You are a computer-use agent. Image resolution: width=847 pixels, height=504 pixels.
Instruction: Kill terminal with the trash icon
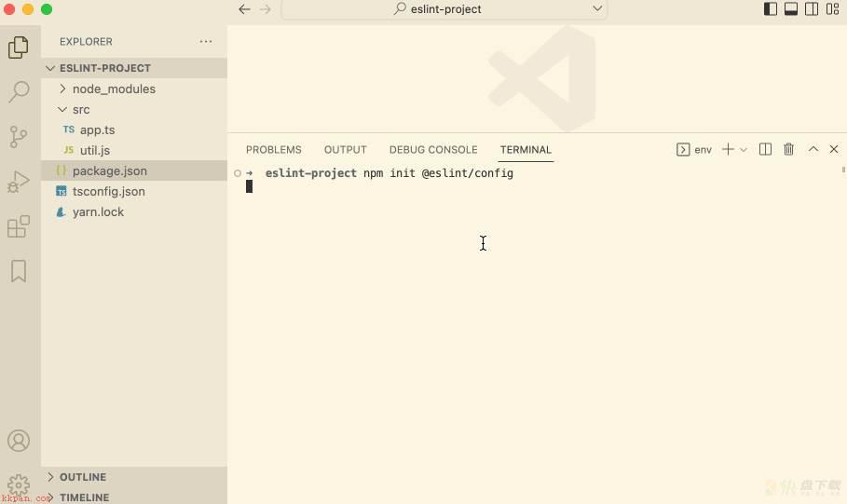click(x=788, y=149)
